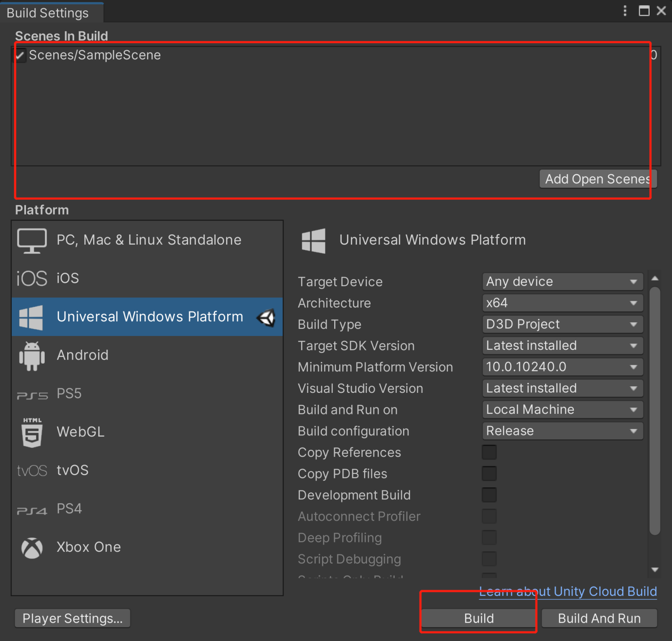Image resolution: width=672 pixels, height=641 pixels.
Task: Click the Windows logo in platform list
Action: click(x=31, y=318)
